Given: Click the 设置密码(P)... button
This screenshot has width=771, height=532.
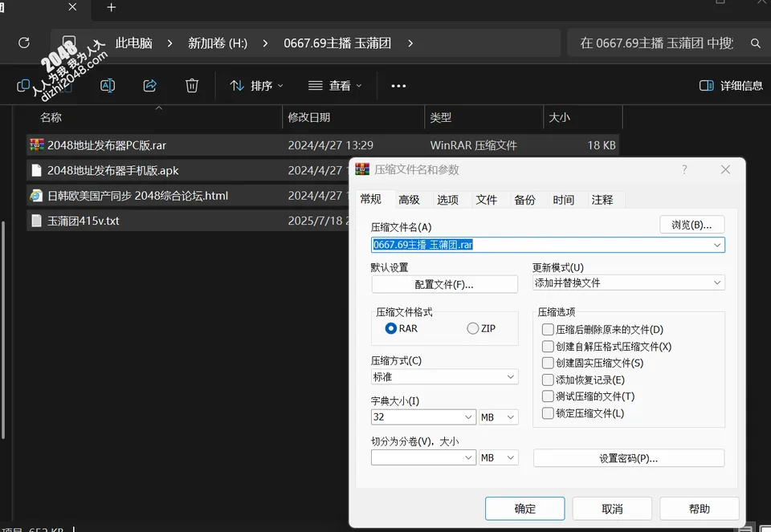Looking at the screenshot, I should (x=628, y=458).
